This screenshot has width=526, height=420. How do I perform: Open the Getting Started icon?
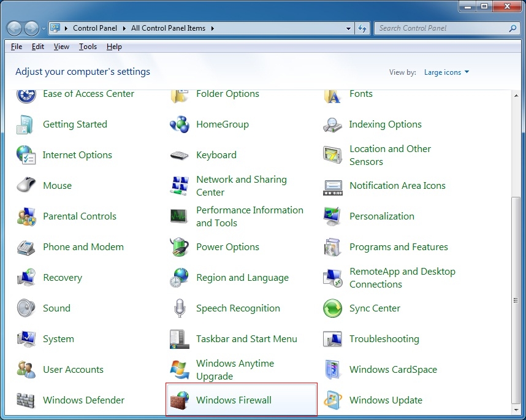[26, 124]
